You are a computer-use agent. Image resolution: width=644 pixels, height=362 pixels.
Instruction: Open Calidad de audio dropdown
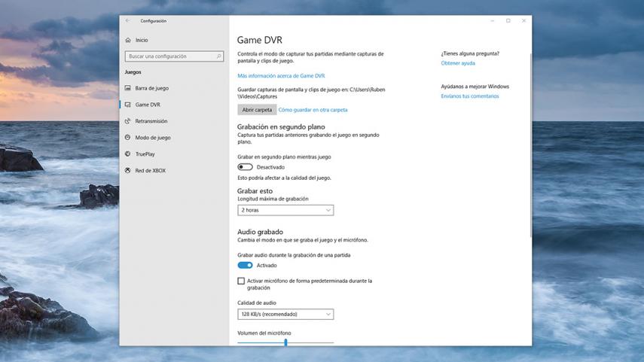point(285,315)
